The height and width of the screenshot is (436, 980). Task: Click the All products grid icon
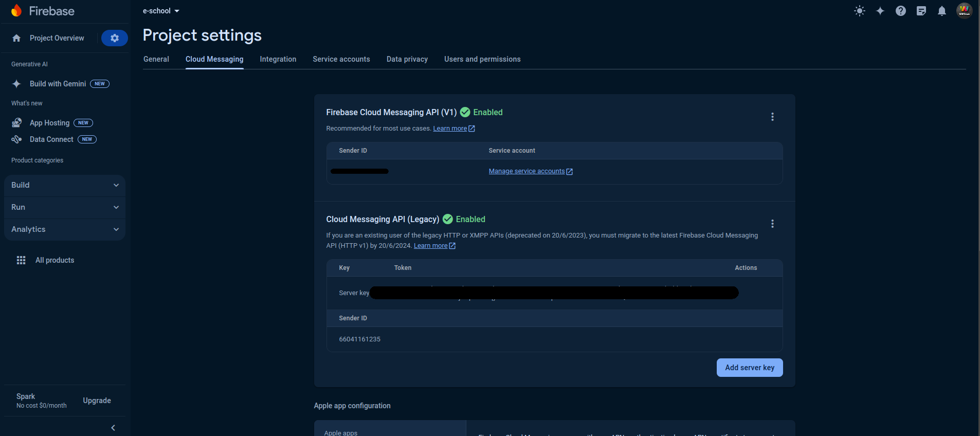click(21, 260)
